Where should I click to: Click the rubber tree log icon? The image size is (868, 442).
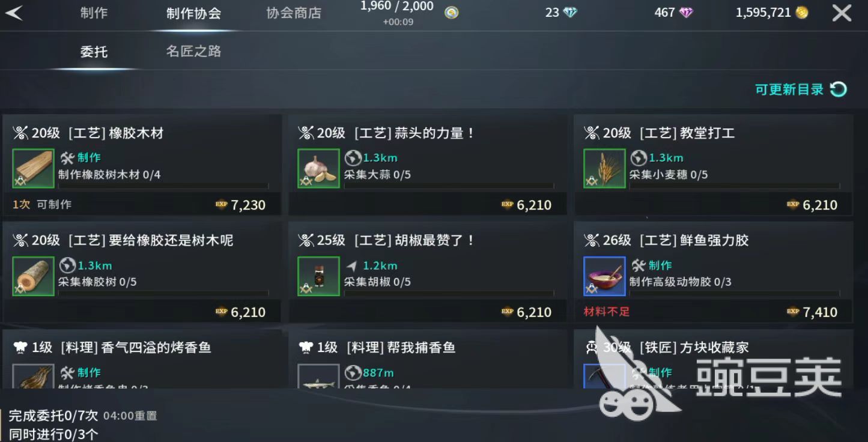pos(34,276)
